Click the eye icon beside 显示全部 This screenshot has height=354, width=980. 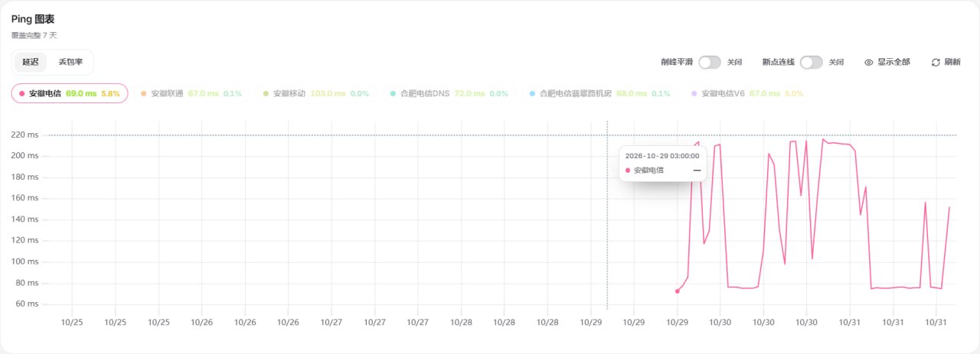(869, 63)
